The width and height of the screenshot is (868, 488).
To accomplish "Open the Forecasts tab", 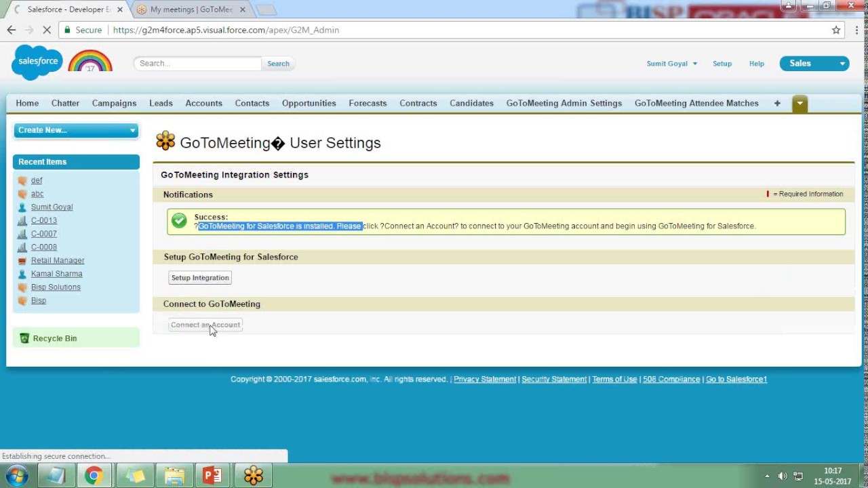I will coord(368,103).
